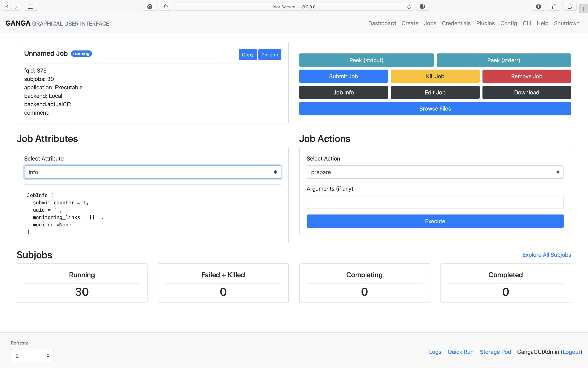Click Peek (stderr)
Image resolution: width=588 pixels, height=368 pixels.
[504, 60]
